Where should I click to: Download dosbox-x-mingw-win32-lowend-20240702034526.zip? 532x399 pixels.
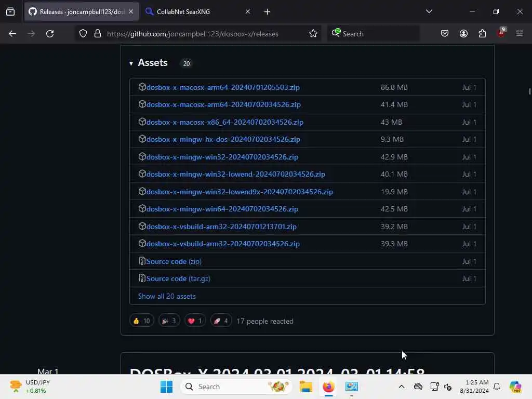[x=235, y=174]
